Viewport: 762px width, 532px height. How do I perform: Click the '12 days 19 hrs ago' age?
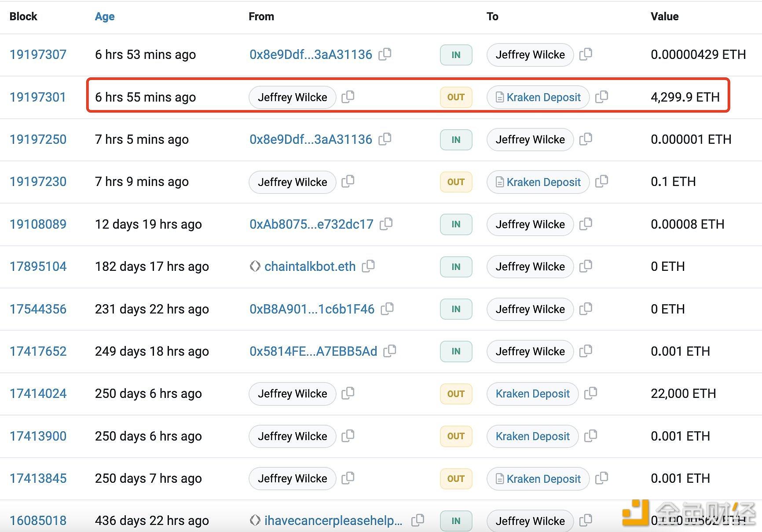click(x=148, y=224)
